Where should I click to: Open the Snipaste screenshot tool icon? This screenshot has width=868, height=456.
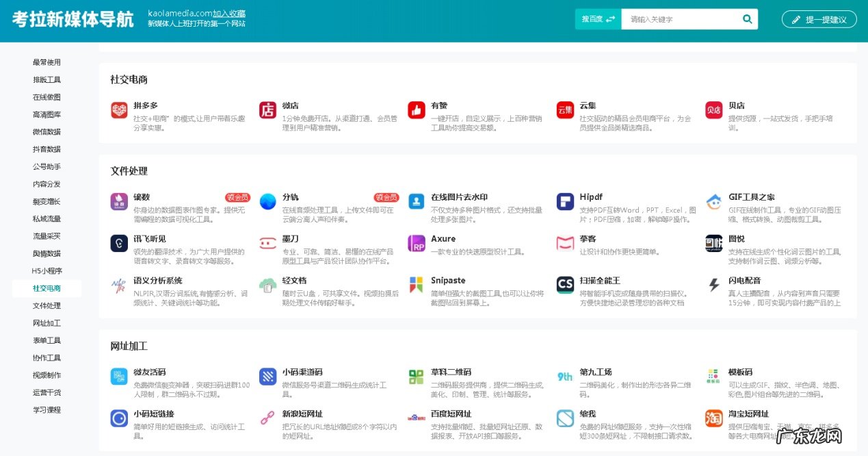pyautogui.click(x=416, y=283)
